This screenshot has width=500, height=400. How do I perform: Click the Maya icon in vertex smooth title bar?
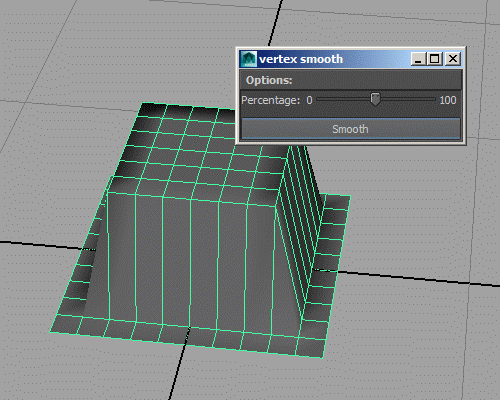click(x=249, y=59)
